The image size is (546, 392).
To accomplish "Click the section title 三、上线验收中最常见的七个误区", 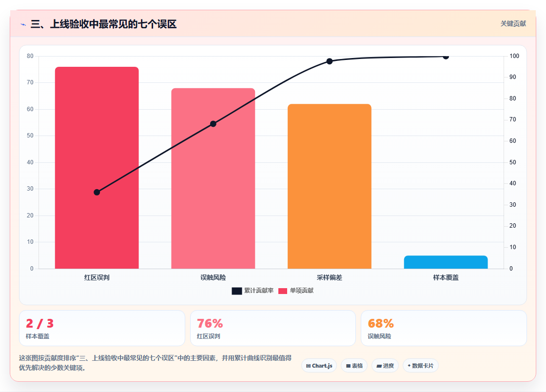I will click(x=103, y=24).
